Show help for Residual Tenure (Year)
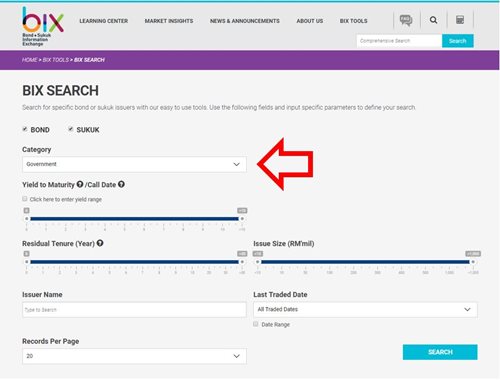Screen dimensions: 500x380 100,243
